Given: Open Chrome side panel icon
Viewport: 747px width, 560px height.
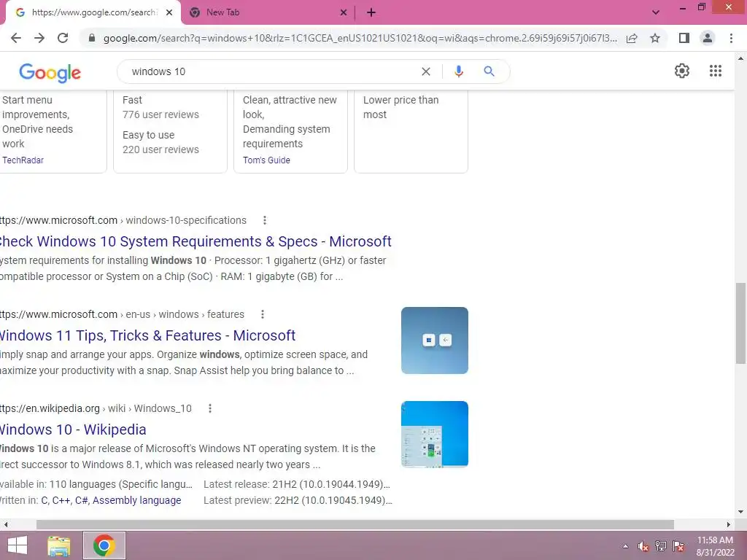Looking at the screenshot, I should point(684,38).
